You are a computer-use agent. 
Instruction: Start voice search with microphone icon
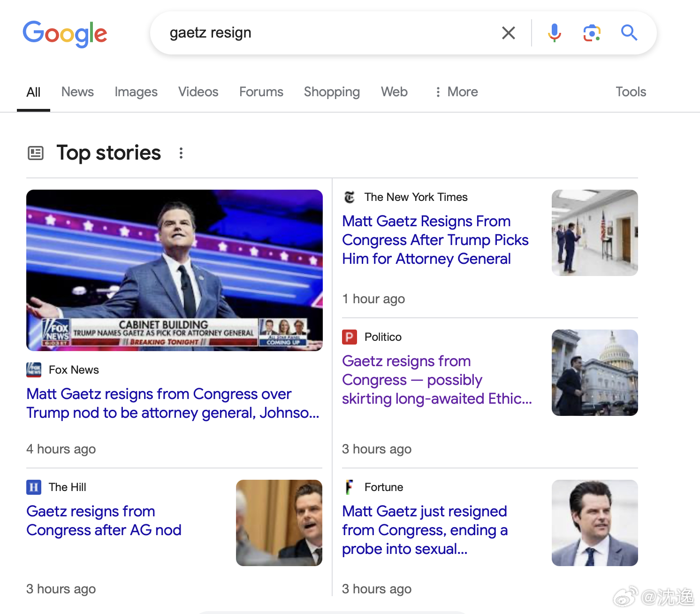point(554,33)
